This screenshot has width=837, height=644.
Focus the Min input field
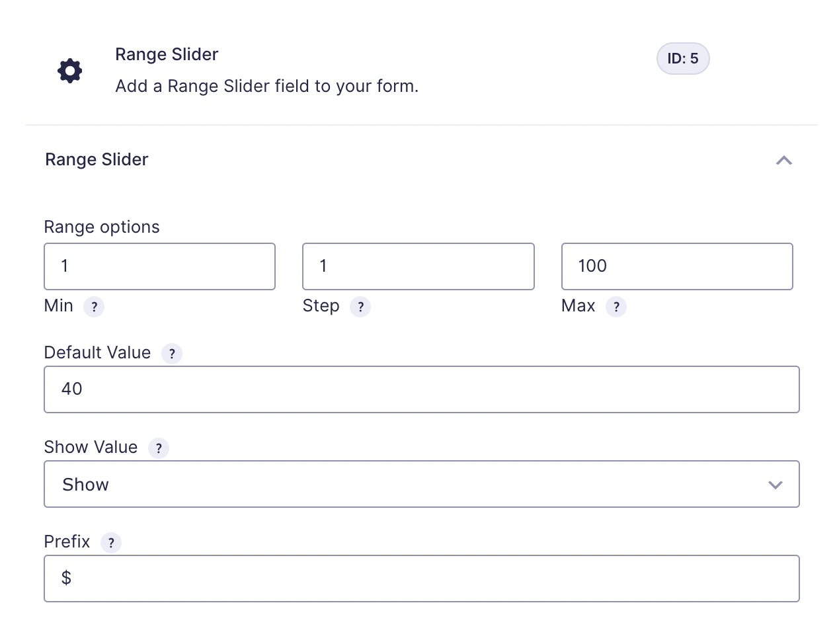coord(159,266)
